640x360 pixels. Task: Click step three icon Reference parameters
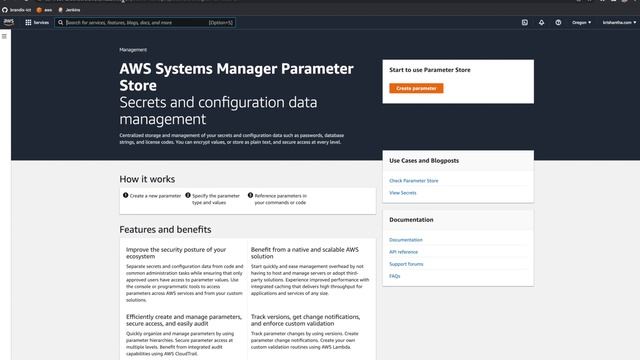[x=250, y=196]
